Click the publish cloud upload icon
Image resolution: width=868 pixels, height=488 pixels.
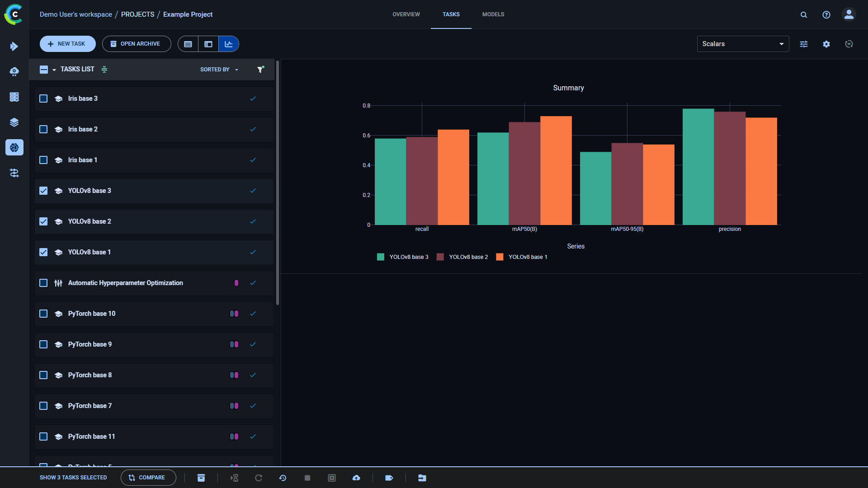point(356,478)
